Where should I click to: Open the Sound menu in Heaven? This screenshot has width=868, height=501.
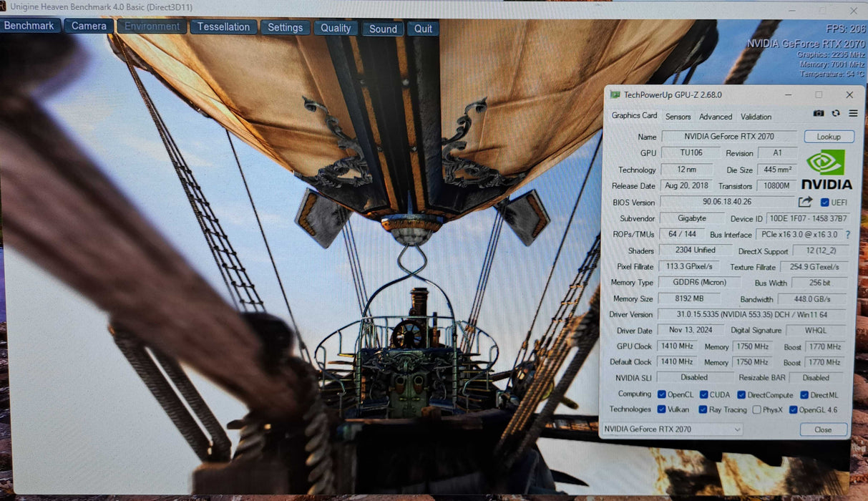tap(383, 29)
